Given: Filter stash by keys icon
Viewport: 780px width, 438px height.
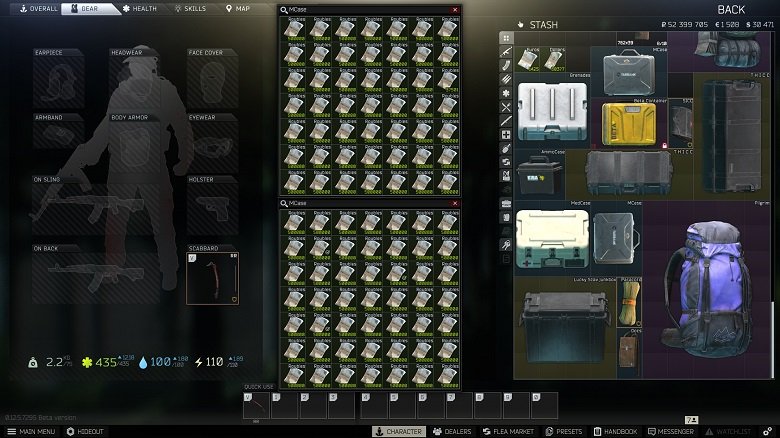Looking at the screenshot, I should click(506, 245).
